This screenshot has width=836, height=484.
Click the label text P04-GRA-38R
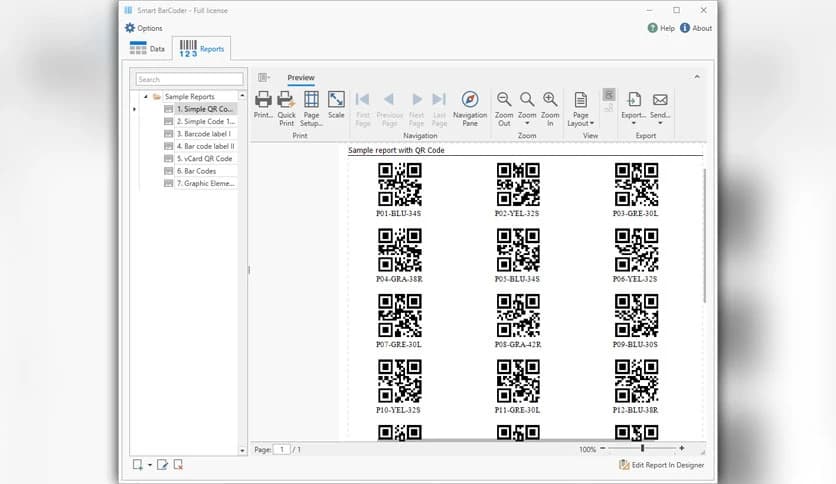point(399,279)
